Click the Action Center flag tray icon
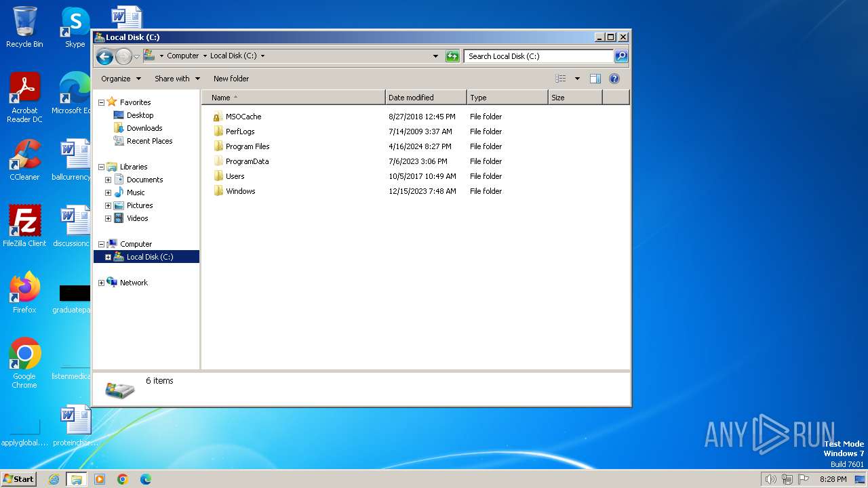The width and height of the screenshot is (868, 488). pos(804,479)
